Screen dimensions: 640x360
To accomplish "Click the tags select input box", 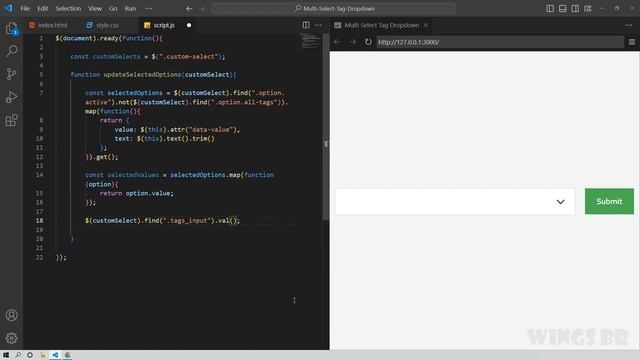I will pyautogui.click(x=455, y=201).
